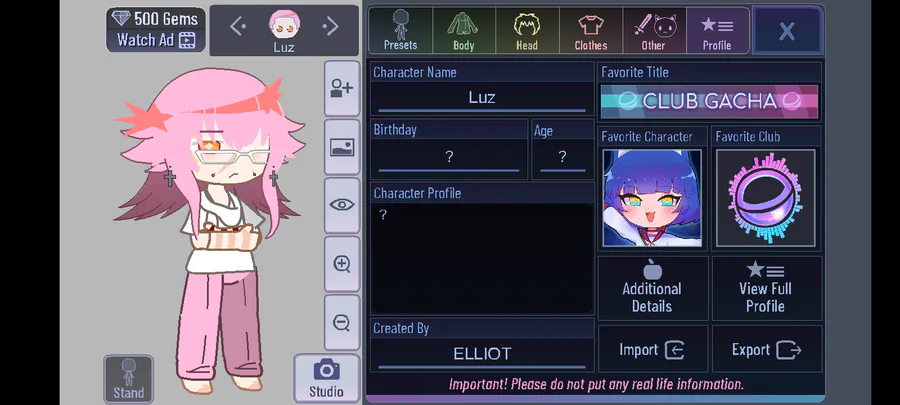Zoom out with the magnifier minus icon
Screen dimensions: 900x405
click(x=342, y=322)
